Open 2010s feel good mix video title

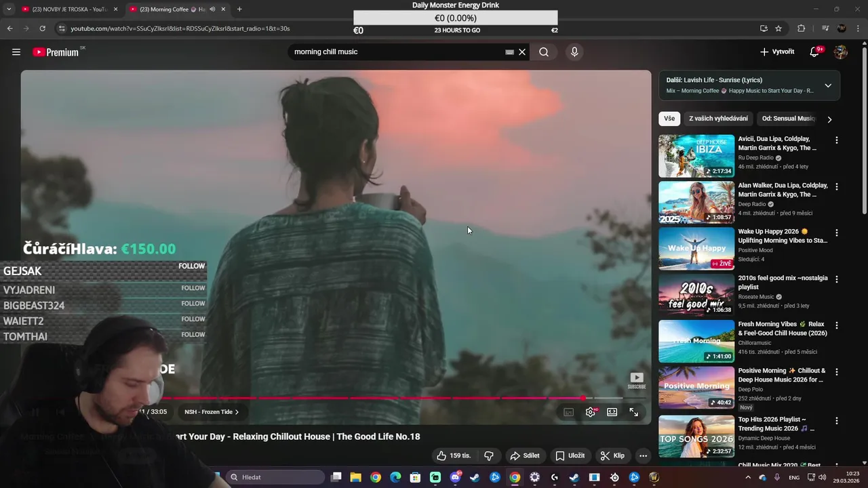tap(783, 283)
